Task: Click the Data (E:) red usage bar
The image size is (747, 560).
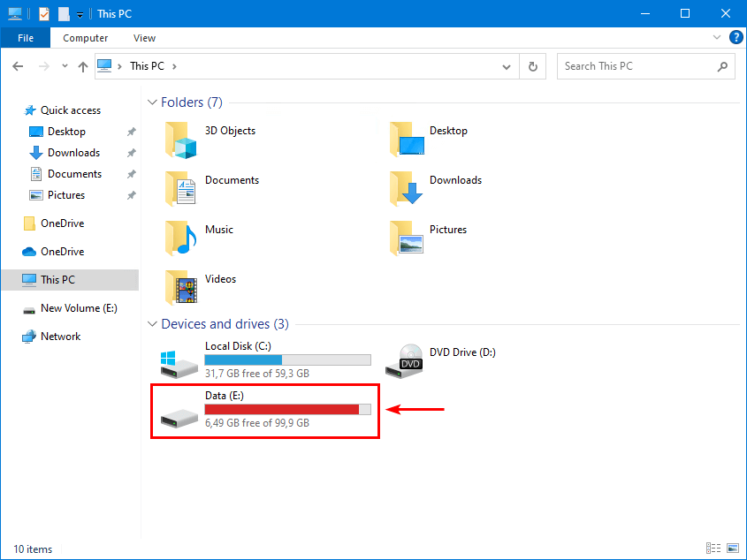Action: pyautogui.click(x=287, y=410)
